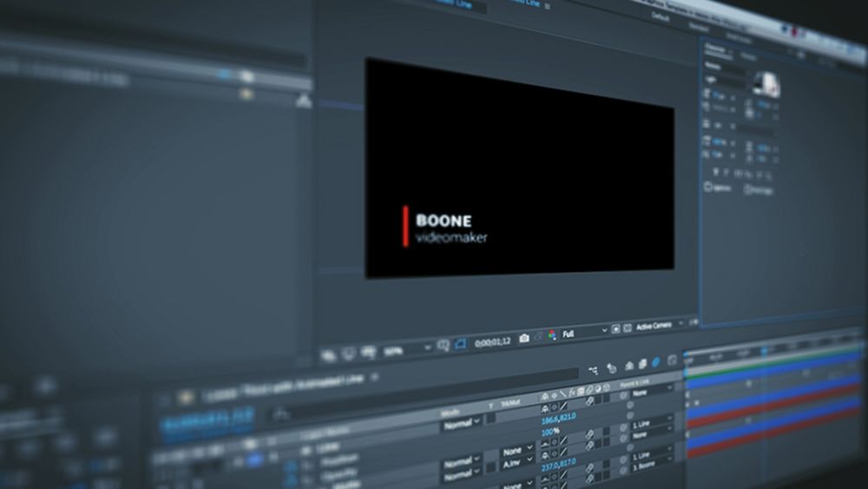The width and height of the screenshot is (868, 489).
Task: Click the position value 237.0,817.0
Action: click(558, 463)
